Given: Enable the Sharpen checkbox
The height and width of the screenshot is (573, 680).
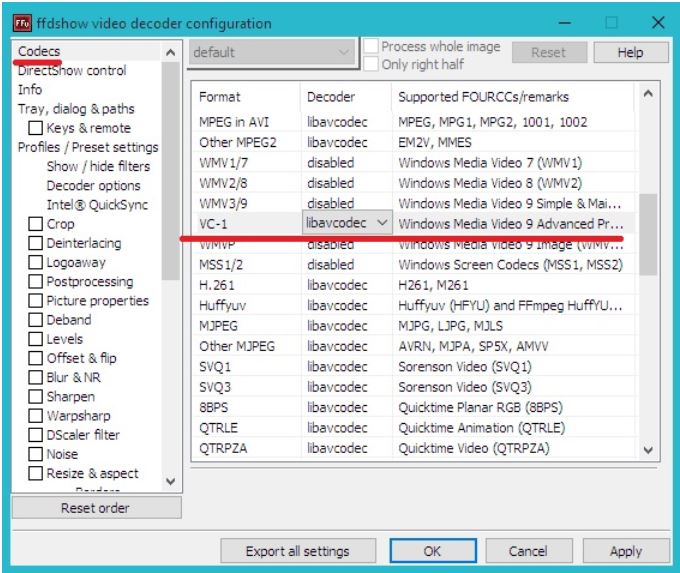Looking at the screenshot, I should pos(35,396).
